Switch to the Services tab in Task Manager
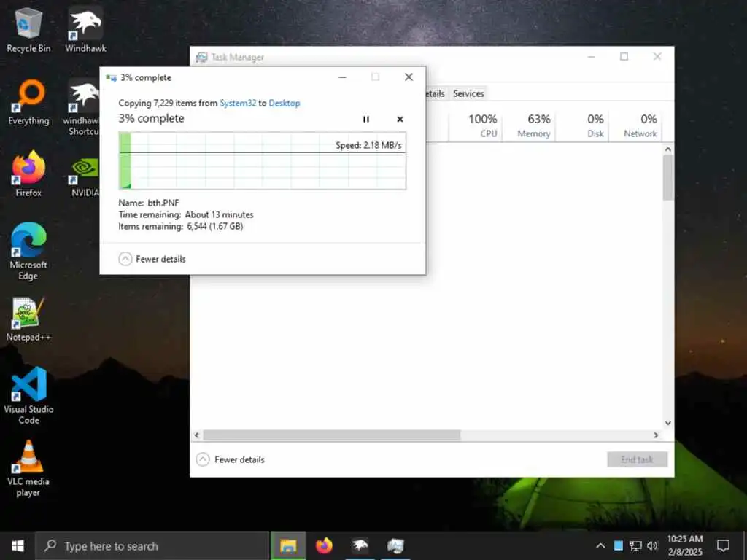This screenshot has height=560, width=747. 468,94
